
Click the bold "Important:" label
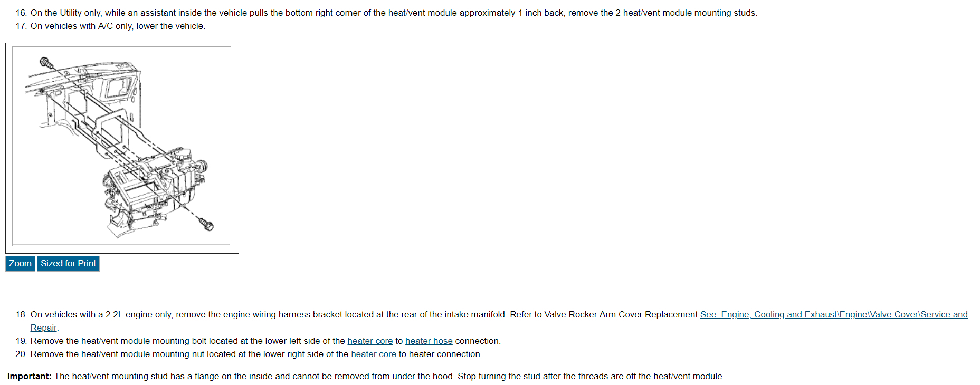coord(29,376)
